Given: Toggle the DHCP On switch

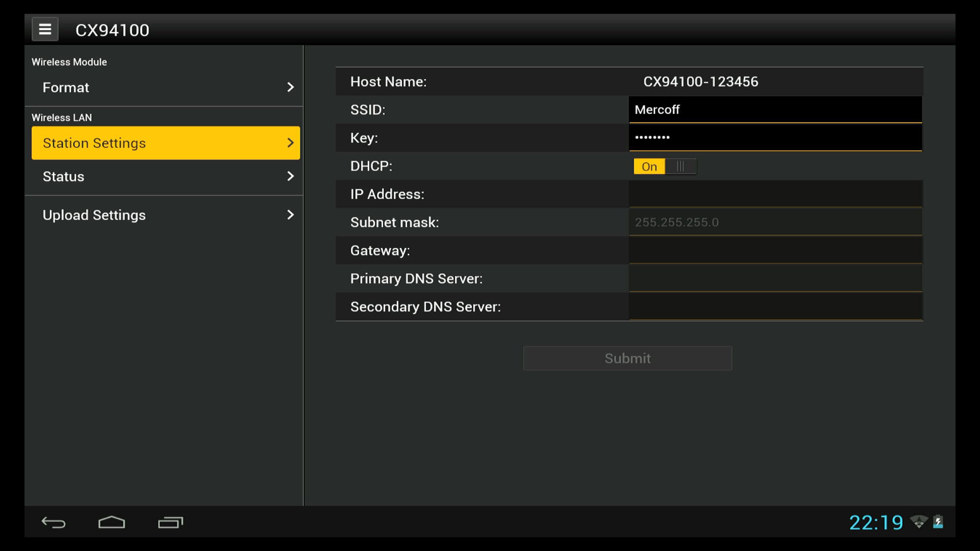Looking at the screenshot, I should point(665,166).
